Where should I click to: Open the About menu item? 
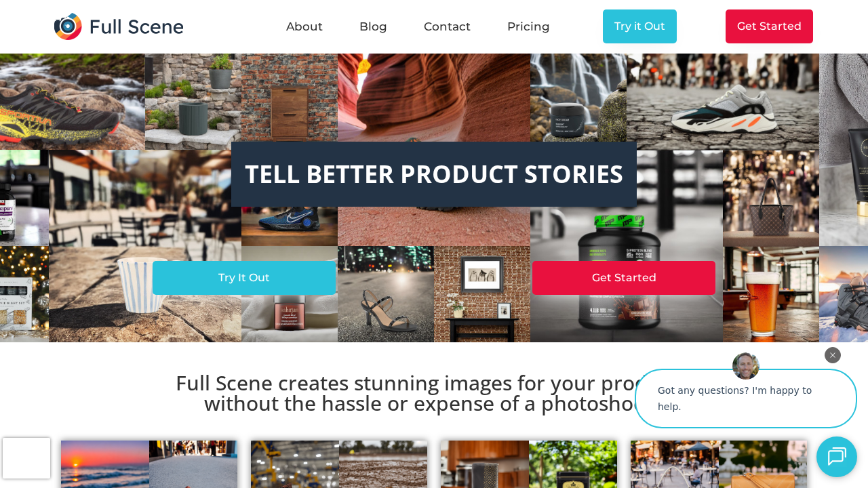[304, 26]
